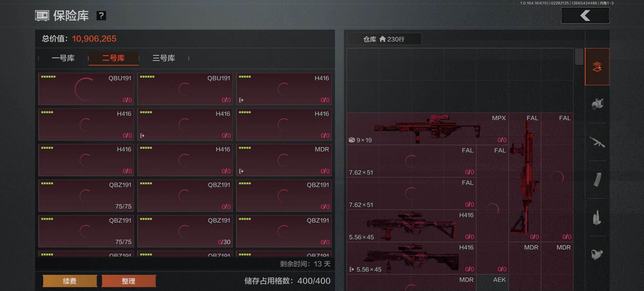This screenshot has width=644, height=291.
Task: Click the 续费 renew button
Action: tap(70, 281)
